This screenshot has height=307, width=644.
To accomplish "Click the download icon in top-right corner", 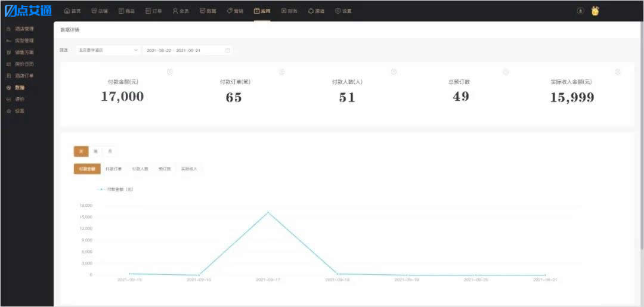I will pyautogui.click(x=580, y=11).
